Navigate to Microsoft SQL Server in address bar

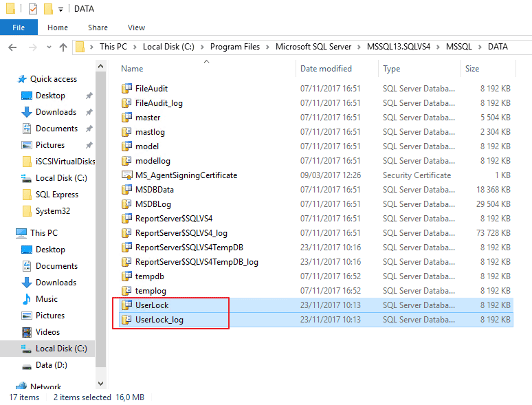coord(313,47)
